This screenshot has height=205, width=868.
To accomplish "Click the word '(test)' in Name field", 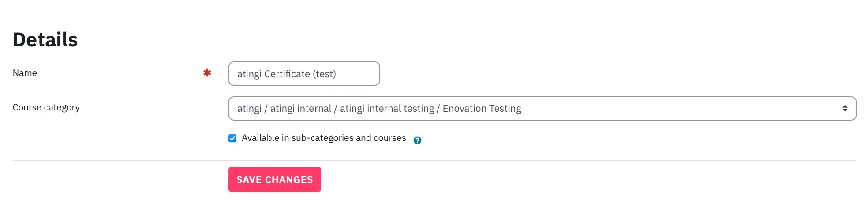I will coord(324,74).
